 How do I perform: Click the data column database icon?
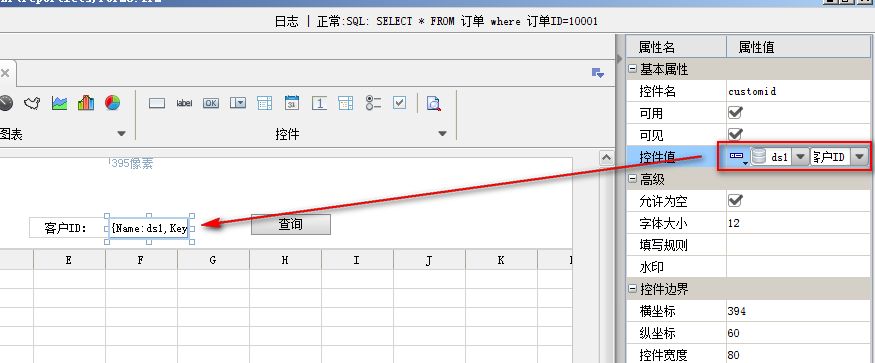point(758,157)
